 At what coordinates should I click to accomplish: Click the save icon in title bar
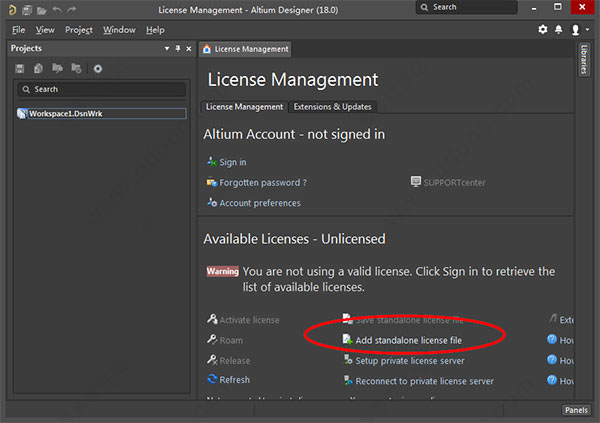(28, 9)
